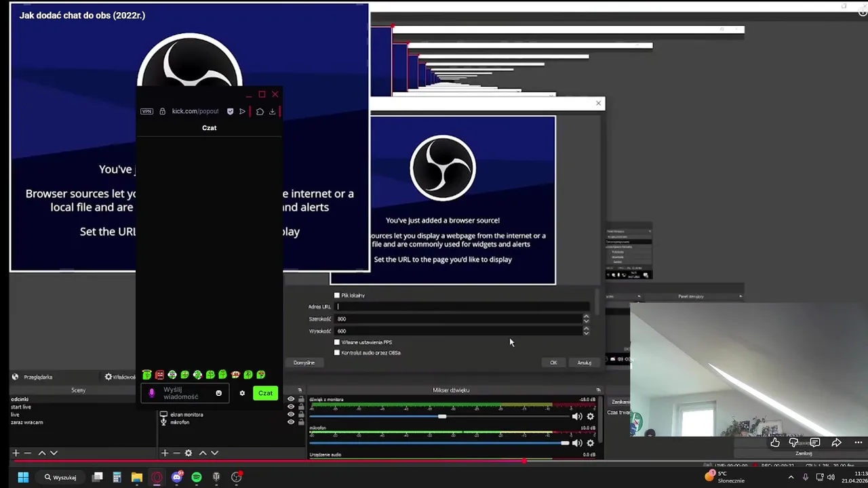The image size is (868, 488).
Task: Click the VPN badge in the popout address bar
Action: pyautogui.click(x=146, y=111)
